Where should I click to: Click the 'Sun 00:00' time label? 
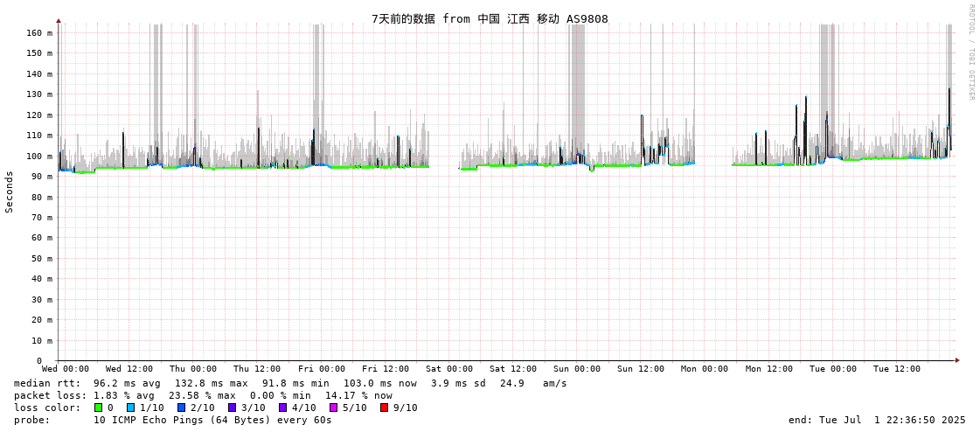(x=577, y=369)
